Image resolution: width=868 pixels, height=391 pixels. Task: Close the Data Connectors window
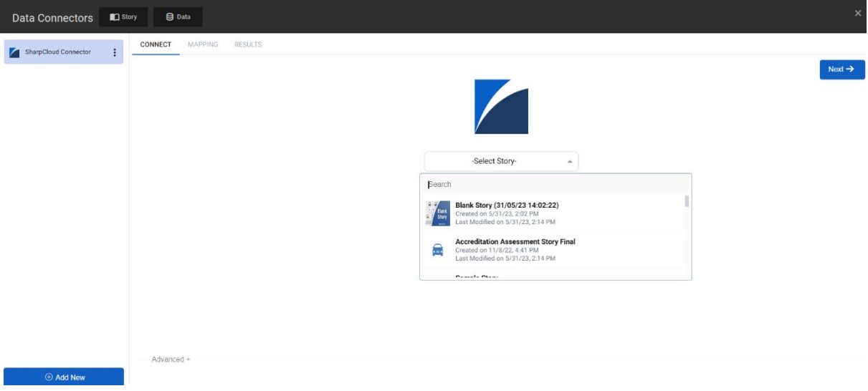pos(858,13)
